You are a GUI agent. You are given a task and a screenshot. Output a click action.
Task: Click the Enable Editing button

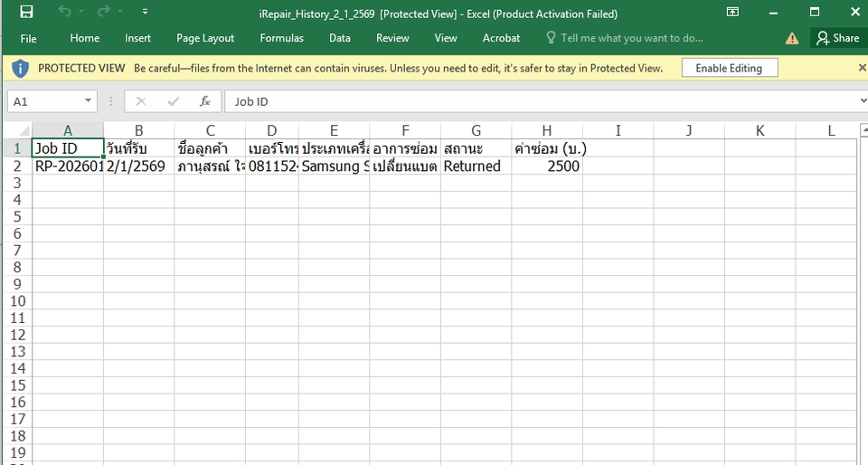click(729, 68)
